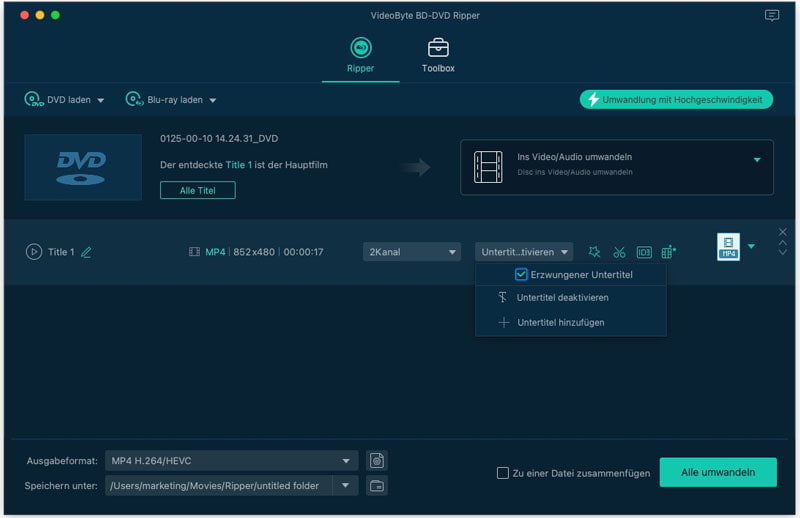Click the disc name 0125-00-10 14.24.31_DVD
The width and height of the screenshot is (800, 518).
click(x=219, y=139)
